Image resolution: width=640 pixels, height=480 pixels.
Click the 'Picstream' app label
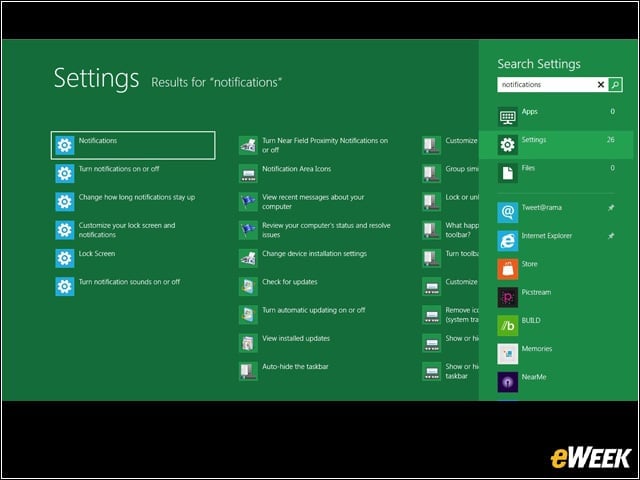(536, 292)
